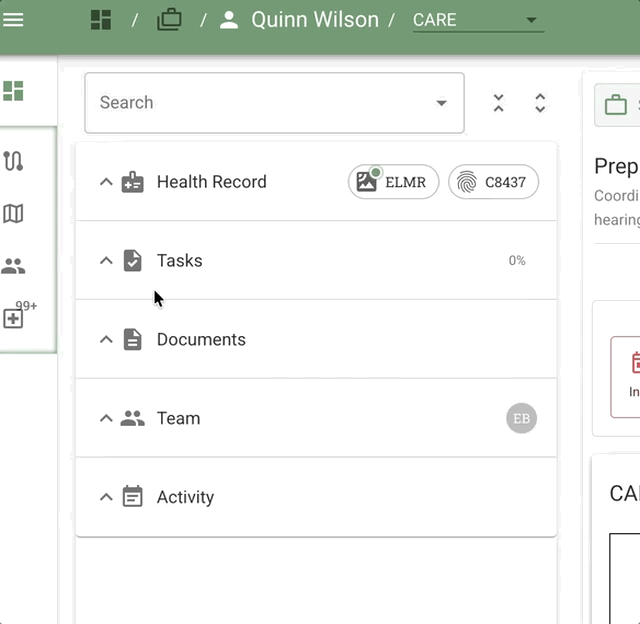The width and height of the screenshot is (640, 624).
Task: Open the hamburger main menu
Action: 14,19
